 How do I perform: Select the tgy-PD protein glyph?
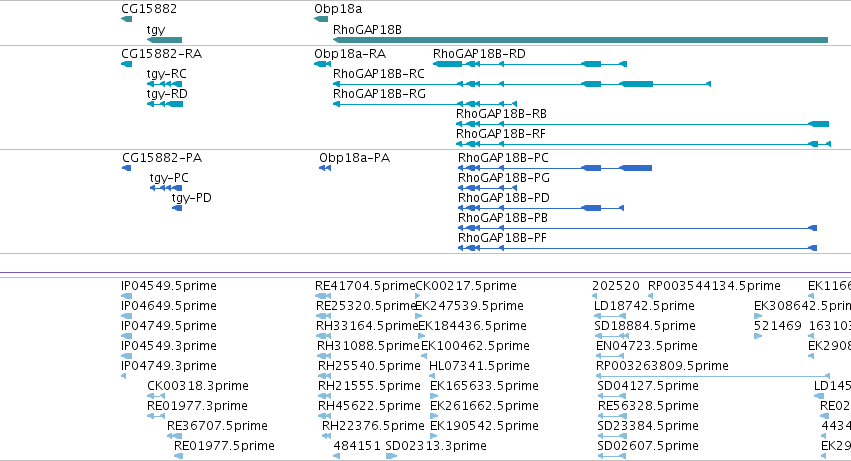(177, 208)
